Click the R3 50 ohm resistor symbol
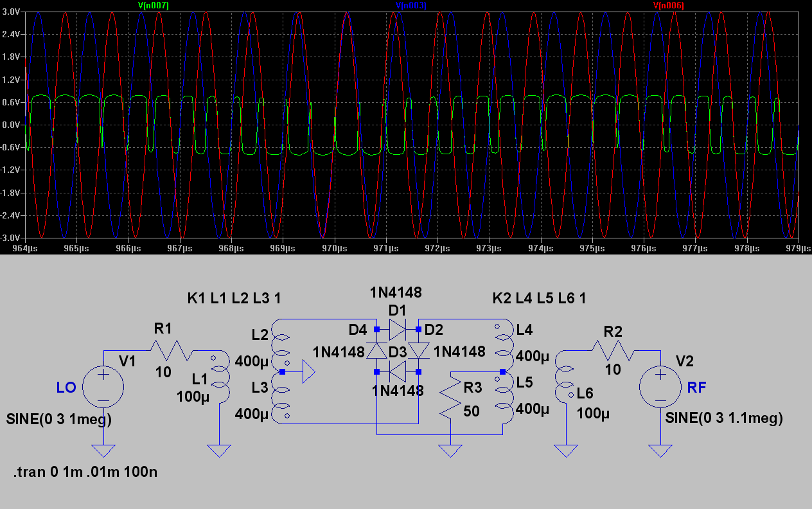This screenshot has width=812, height=509. (451, 399)
